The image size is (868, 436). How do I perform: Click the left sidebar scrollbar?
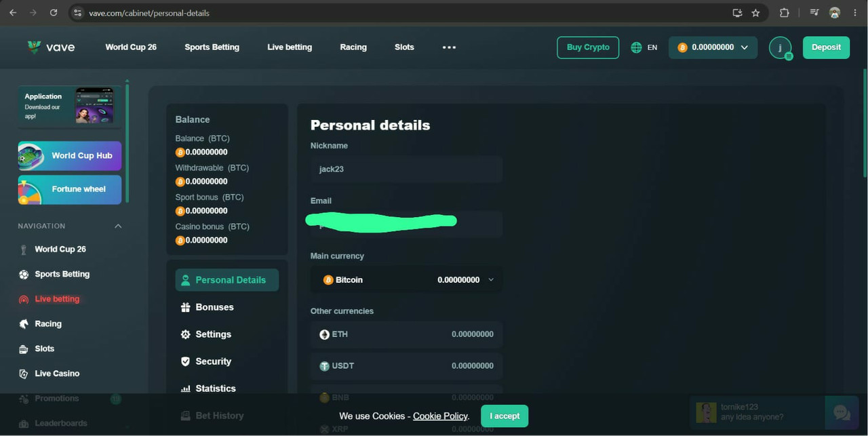click(127, 142)
